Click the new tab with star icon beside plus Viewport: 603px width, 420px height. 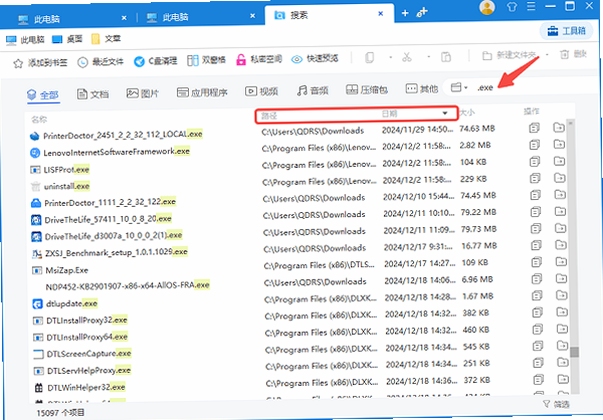[422, 12]
